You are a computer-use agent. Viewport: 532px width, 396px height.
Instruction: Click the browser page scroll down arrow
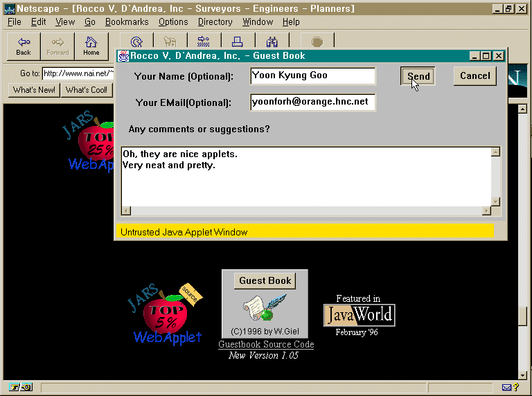click(522, 375)
